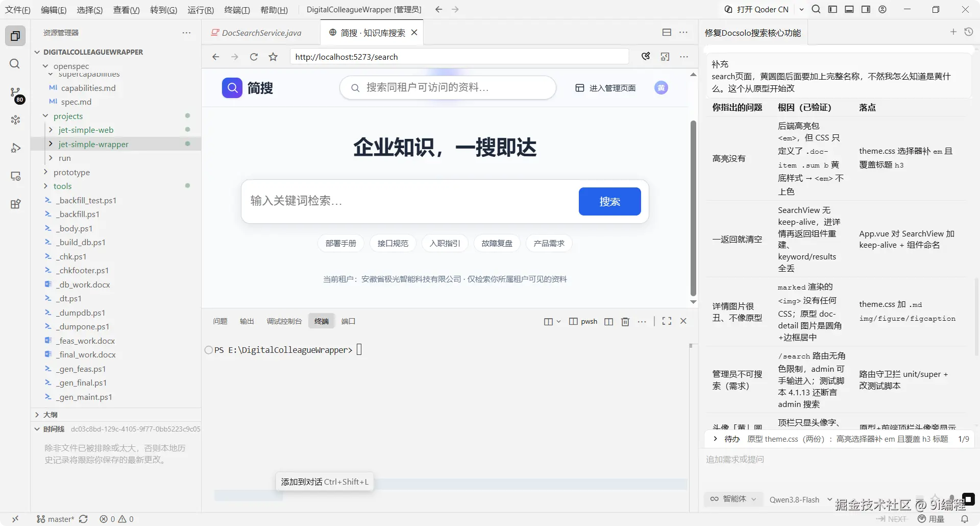Open the search icon in the title bar
Viewport: 980px width, 526px height.
816,9
